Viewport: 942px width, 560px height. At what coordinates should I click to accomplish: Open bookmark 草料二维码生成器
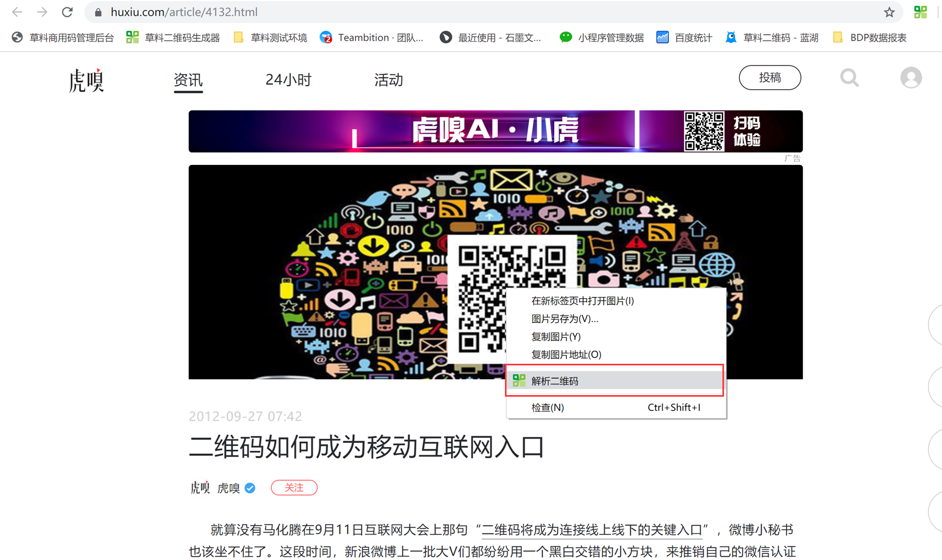pos(173,38)
